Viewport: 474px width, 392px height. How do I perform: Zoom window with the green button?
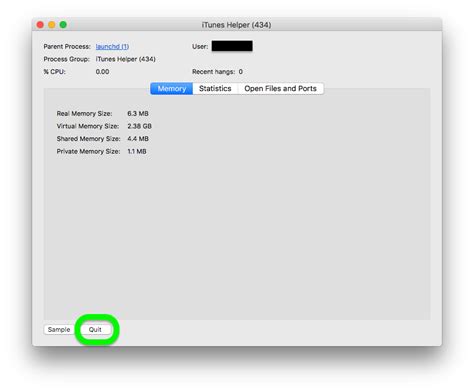pyautogui.click(x=63, y=25)
